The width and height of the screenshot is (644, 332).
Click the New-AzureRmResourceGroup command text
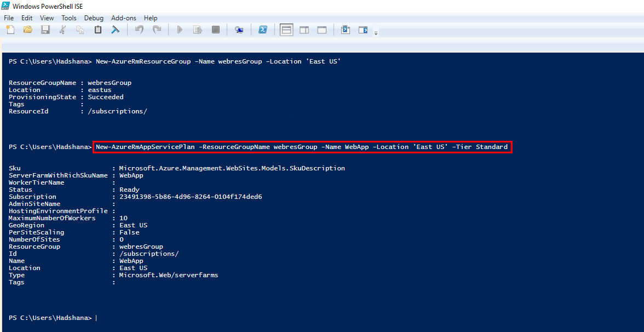click(x=219, y=61)
